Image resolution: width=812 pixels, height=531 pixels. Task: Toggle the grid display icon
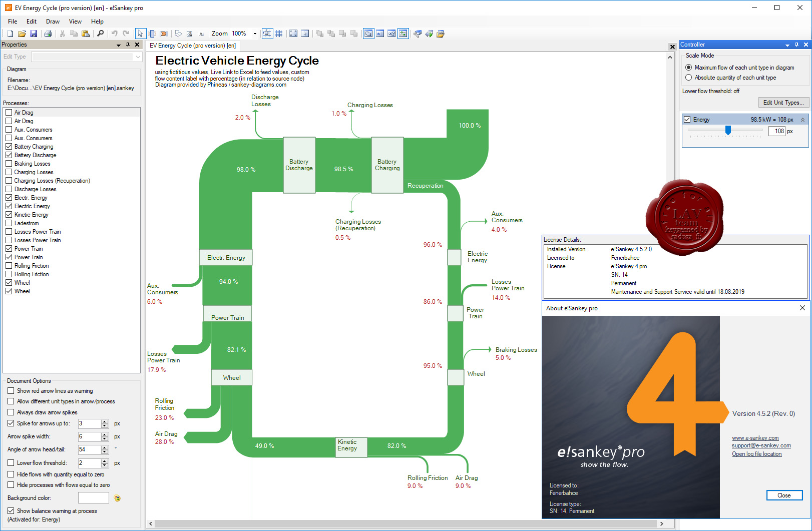pos(279,34)
